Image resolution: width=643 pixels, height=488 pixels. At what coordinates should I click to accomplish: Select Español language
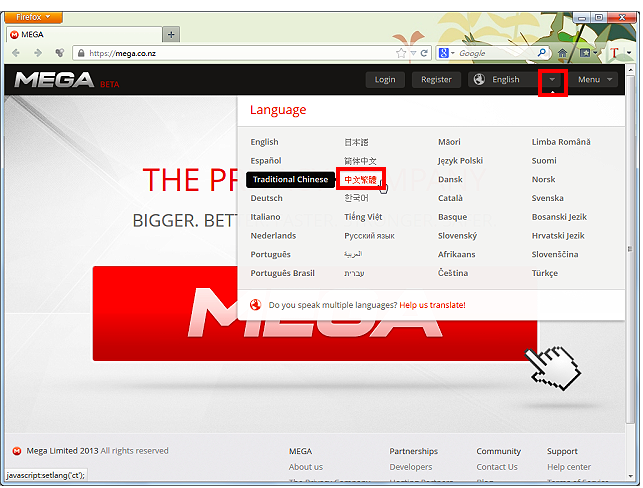(266, 161)
